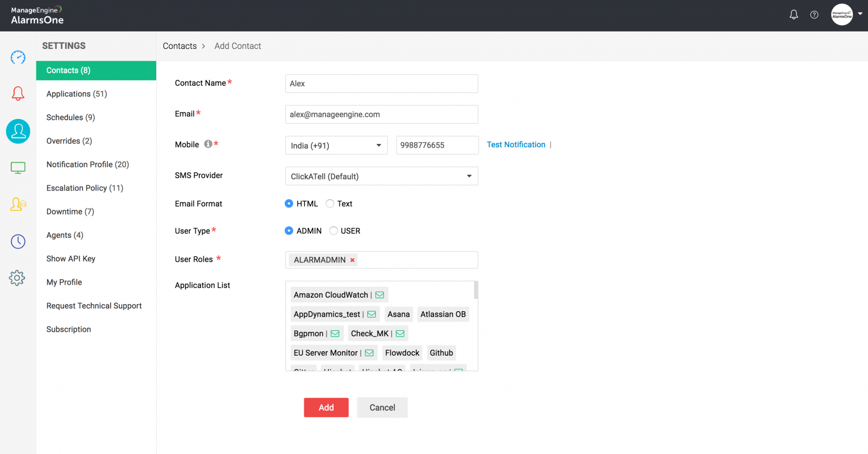Click the Contact Name input field
The width and height of the screenshot is (868, 454).
pyautogui.click(x=381, y=84)
